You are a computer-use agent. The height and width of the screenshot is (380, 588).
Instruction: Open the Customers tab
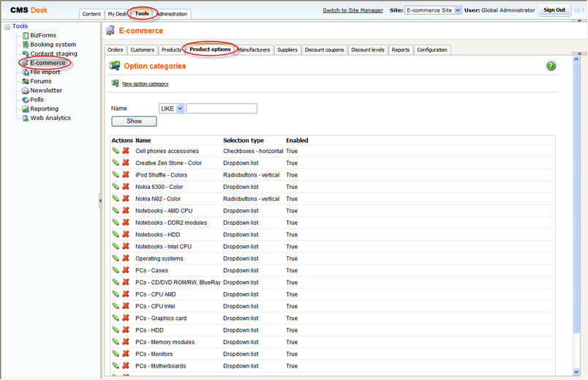tap(142, 50)
